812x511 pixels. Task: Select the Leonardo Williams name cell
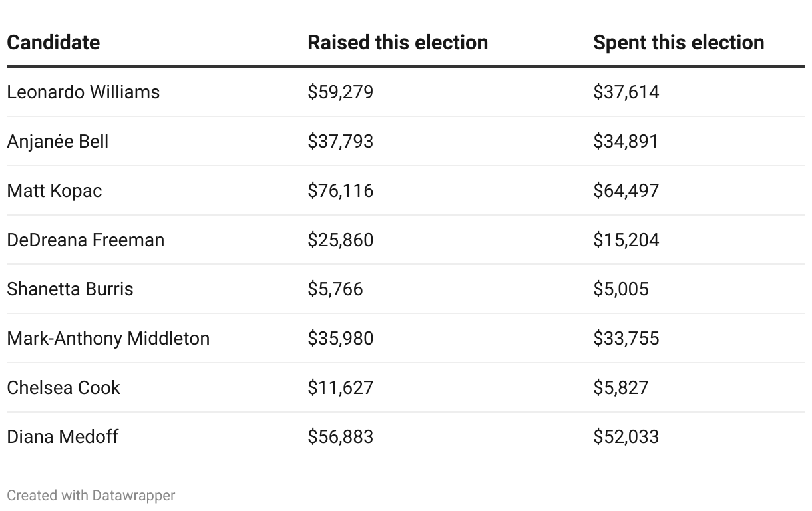tap(83, 92)
